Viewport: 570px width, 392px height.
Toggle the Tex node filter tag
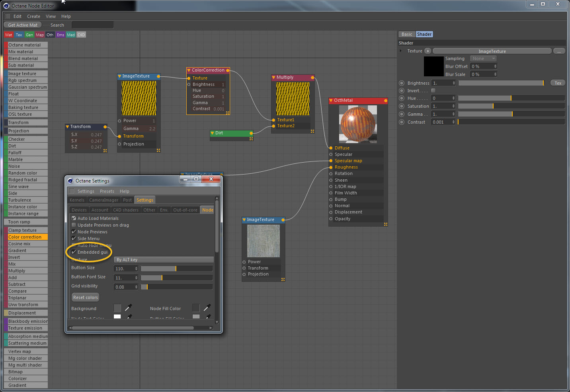pos(19,35)
